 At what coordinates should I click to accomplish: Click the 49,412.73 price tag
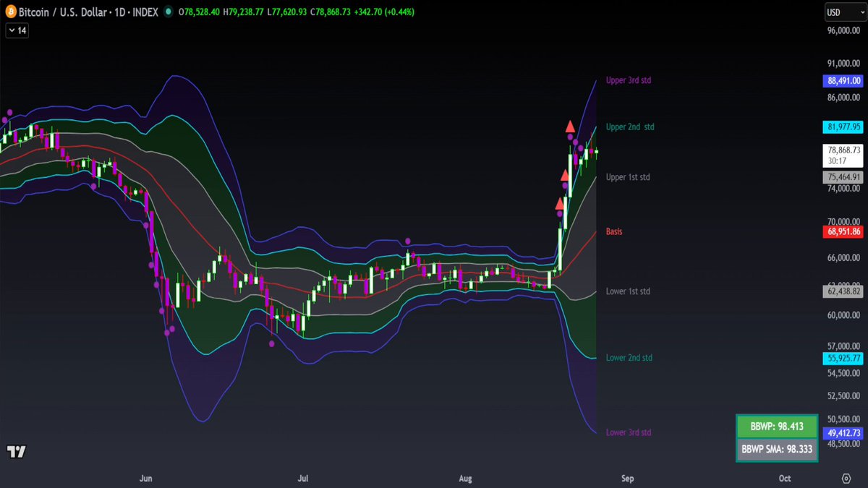(843, 433)
